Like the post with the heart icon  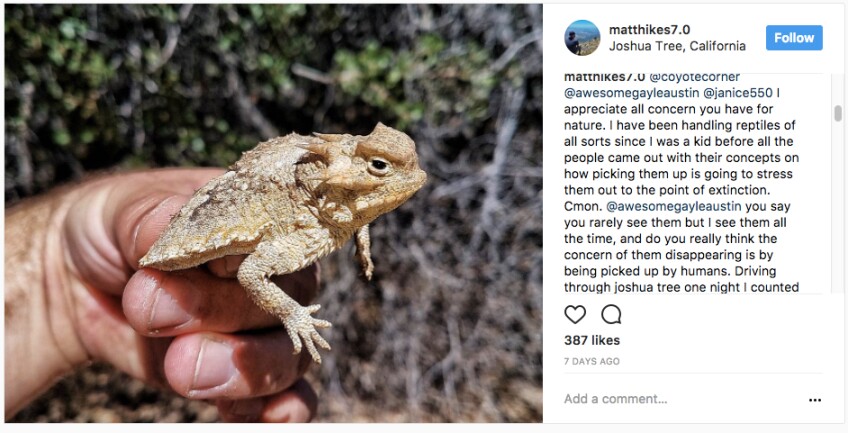(x=575, y=314)
